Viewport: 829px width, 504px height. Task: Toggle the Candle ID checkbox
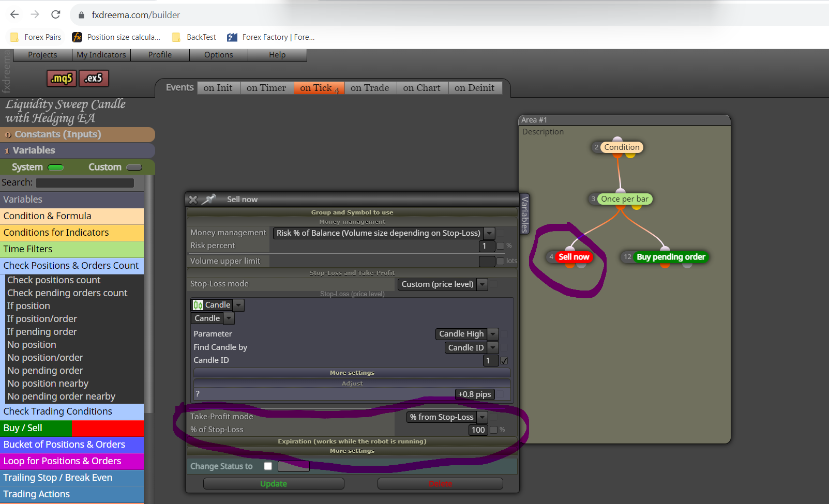click(x=504, y=361)
